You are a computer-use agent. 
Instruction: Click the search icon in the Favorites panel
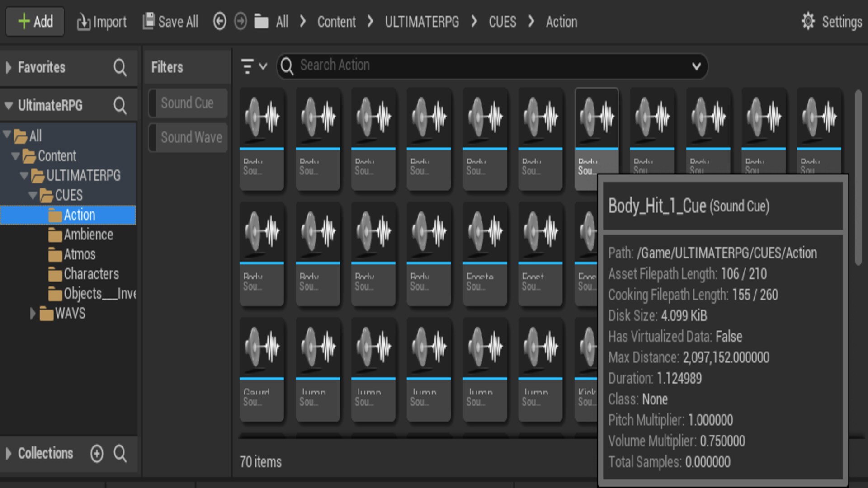click(x=120, y=67)
